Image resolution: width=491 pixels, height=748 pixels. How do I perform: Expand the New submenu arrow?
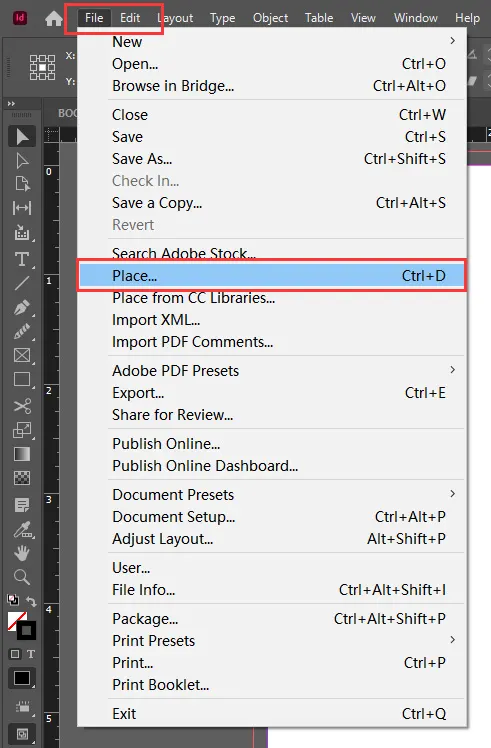tap(452, 41)
